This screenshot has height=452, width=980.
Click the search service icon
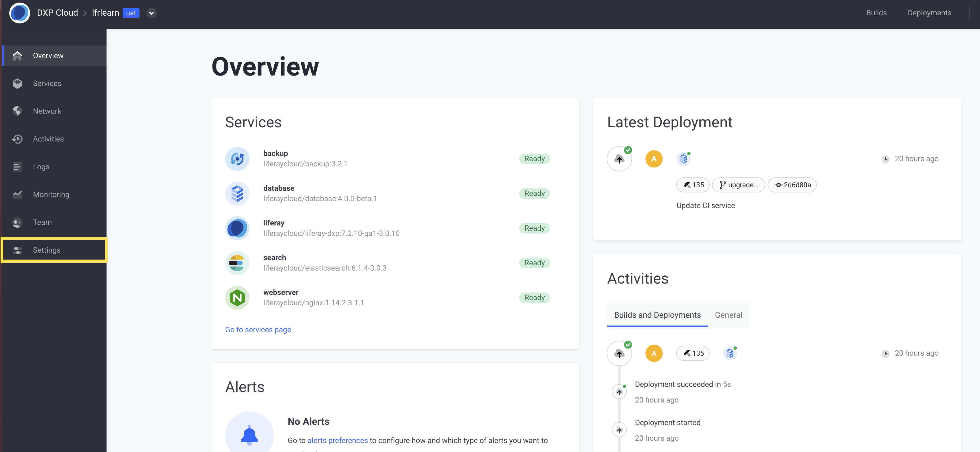point(238,262)
